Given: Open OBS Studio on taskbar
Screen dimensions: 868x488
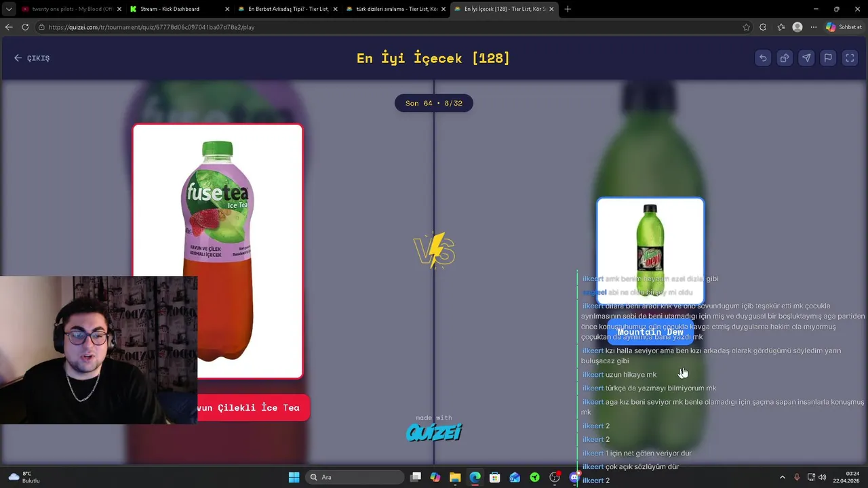Looking at the screenshot, I should [555, 477].
